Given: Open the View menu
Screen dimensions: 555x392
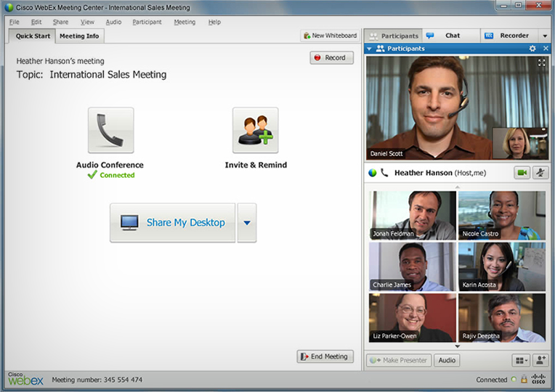Looking at the screenshot, I should (87, 22).
